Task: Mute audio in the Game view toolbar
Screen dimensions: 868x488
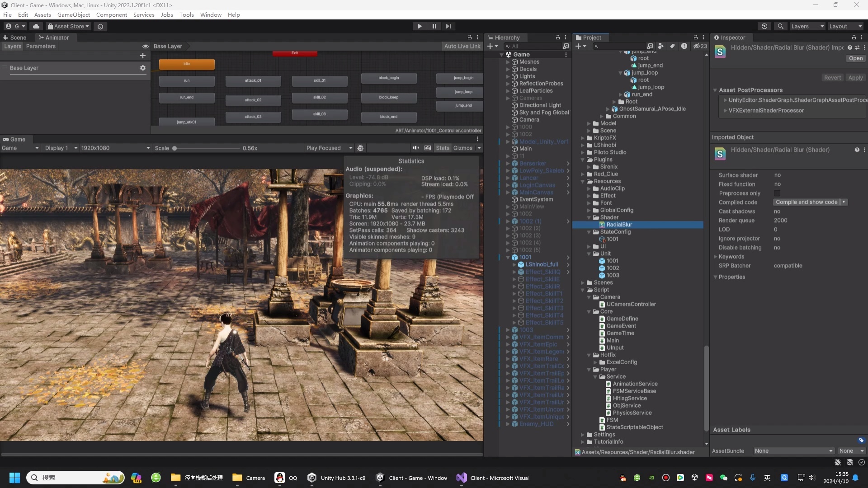Action: click(x=415, y=148)
